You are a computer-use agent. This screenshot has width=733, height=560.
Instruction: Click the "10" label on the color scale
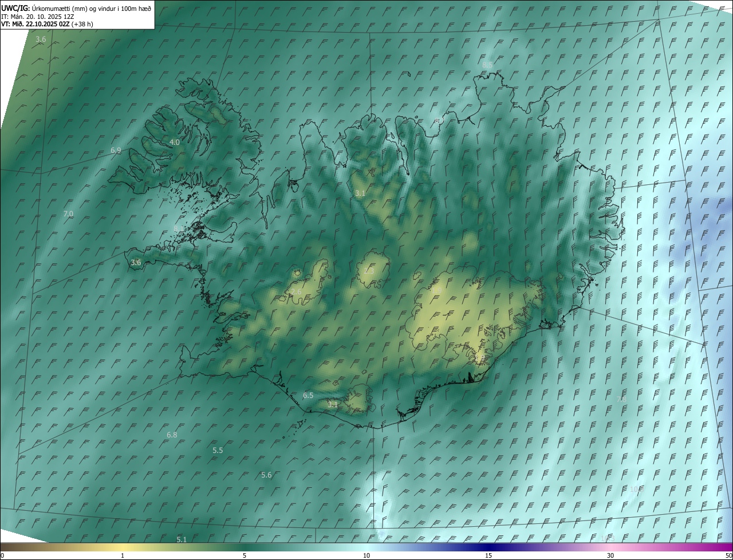(x=366, y=555)
